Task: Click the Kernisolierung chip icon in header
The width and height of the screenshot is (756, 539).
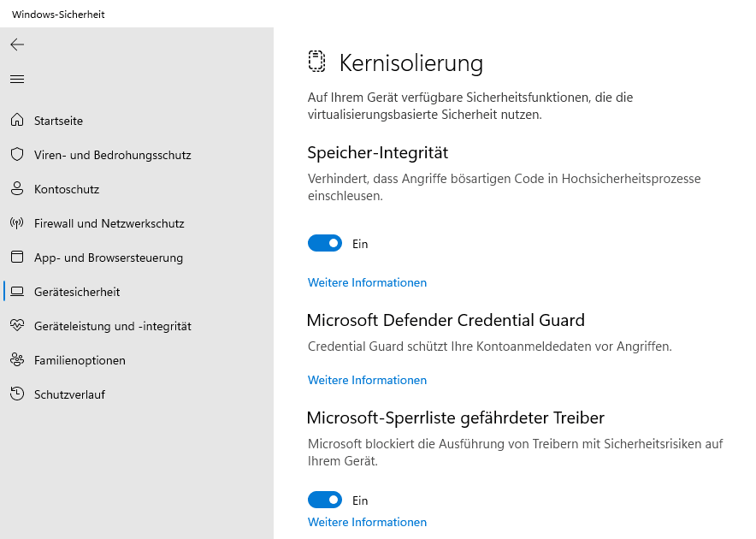Action: [317, 62]
